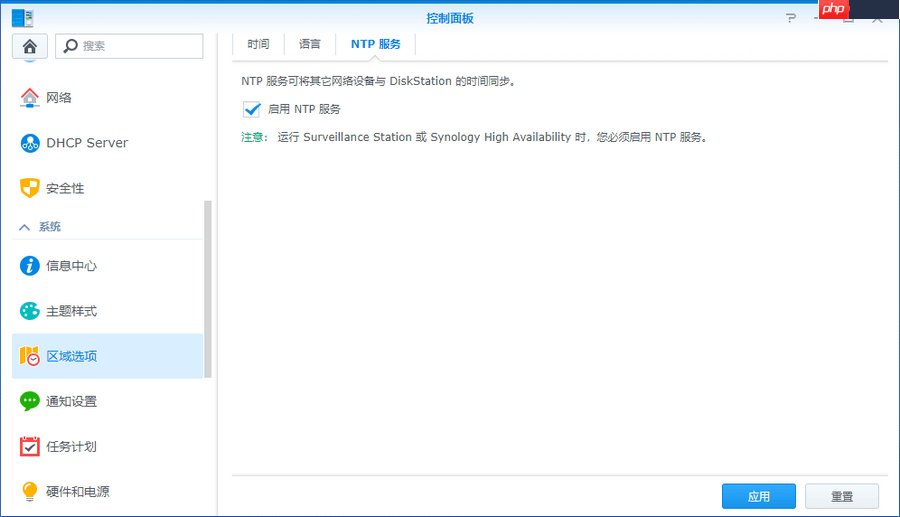
Task: Open the 主题样式 sidebar label
Action: click(71, 311)
